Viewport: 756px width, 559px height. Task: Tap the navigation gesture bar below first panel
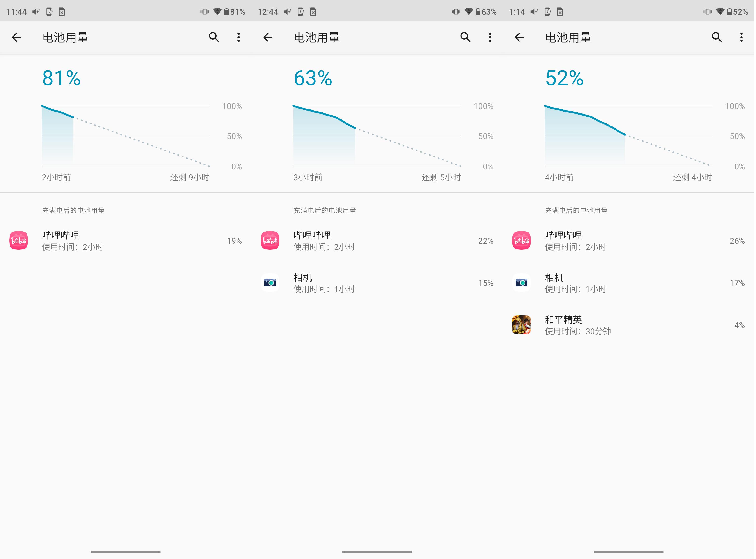(125, 552)
